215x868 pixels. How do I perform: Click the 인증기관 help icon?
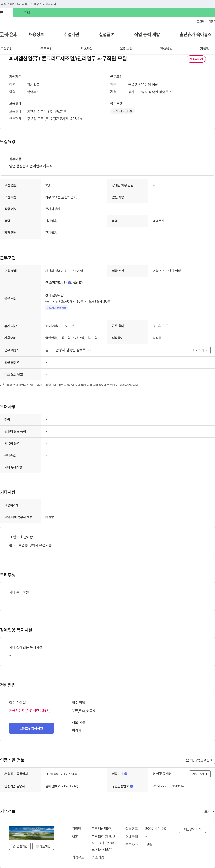[126, 774]
